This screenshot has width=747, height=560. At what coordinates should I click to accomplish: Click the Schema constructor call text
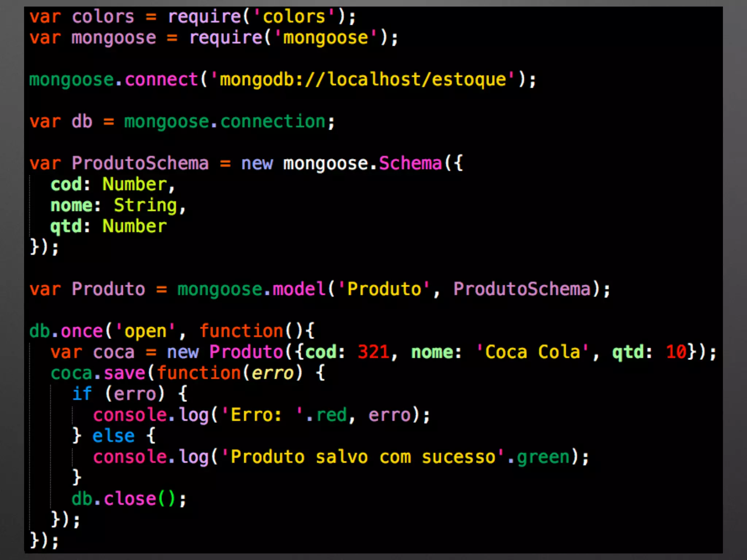pyautogui.click(x=410, y=163)
